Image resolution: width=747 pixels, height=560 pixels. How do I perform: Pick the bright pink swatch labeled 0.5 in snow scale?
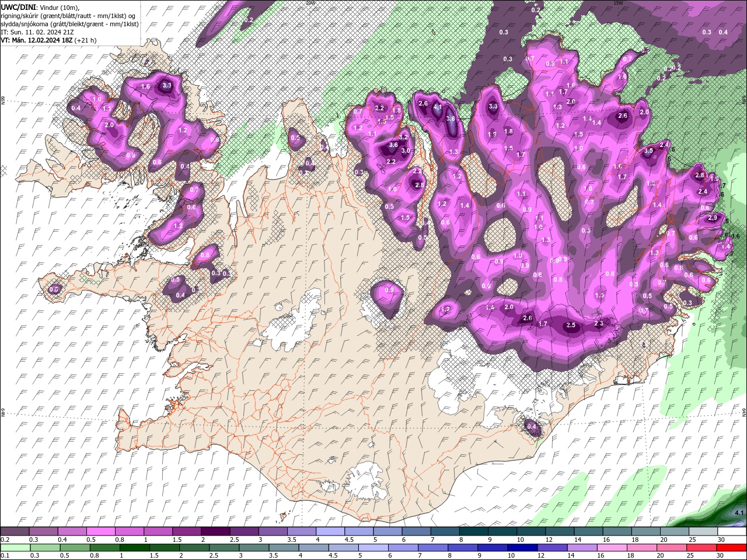[x=100, y=531]
